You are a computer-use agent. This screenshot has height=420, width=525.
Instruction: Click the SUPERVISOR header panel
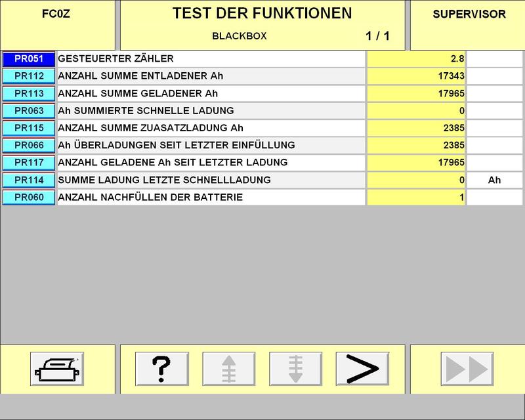(469, 25)
